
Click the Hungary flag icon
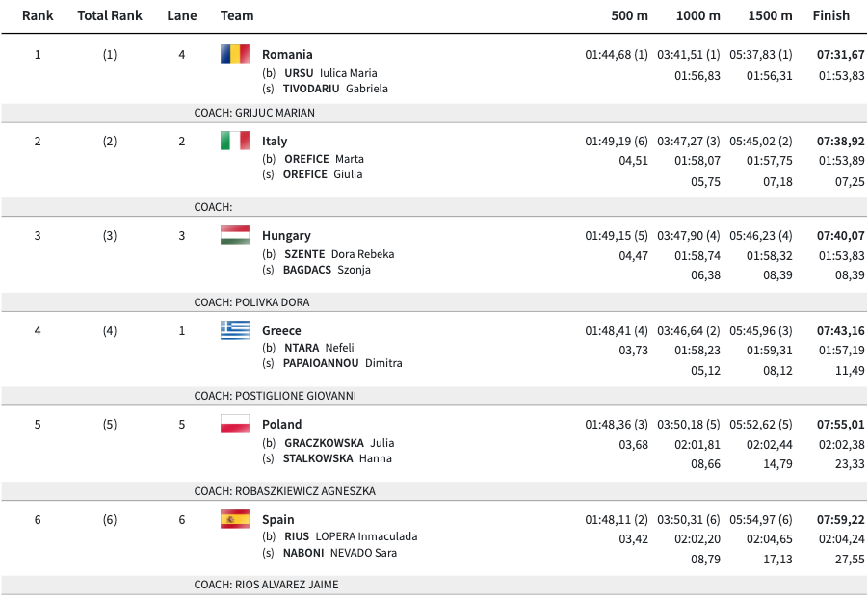(x=234, y=235)
